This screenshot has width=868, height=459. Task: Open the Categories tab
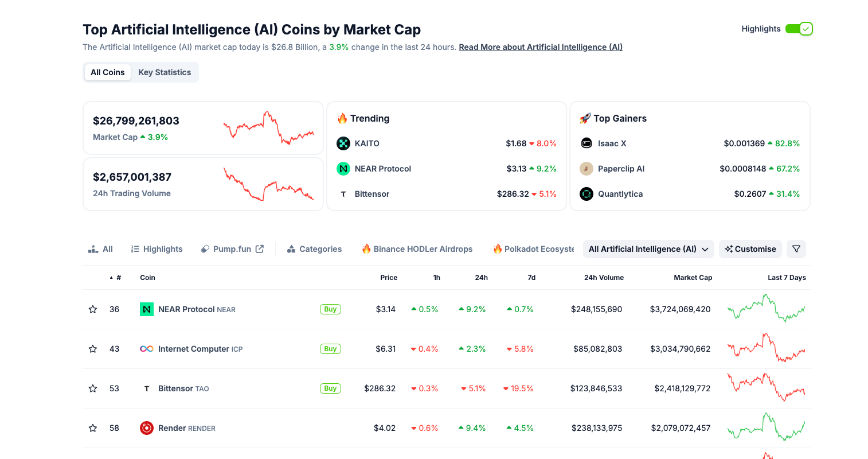coord(314,249)
